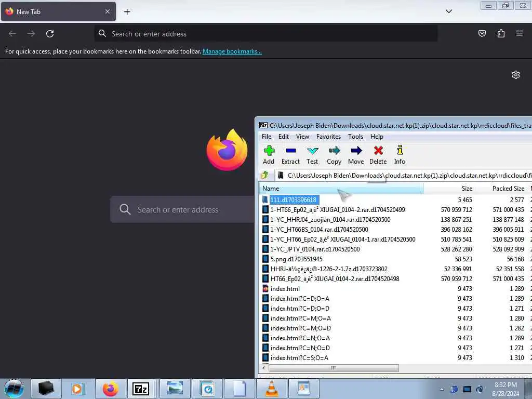Open the Edit menu in 7-Zip

click(x=284, y=137)
